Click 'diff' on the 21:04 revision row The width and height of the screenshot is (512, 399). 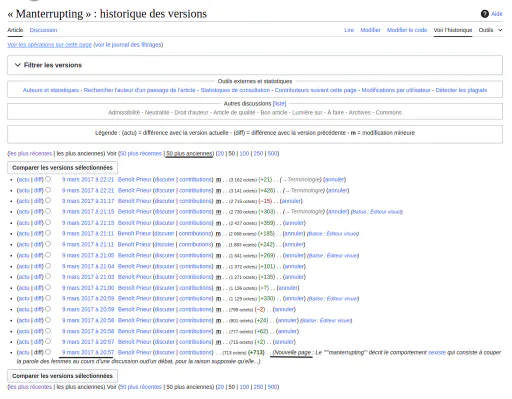coord(38,266)
